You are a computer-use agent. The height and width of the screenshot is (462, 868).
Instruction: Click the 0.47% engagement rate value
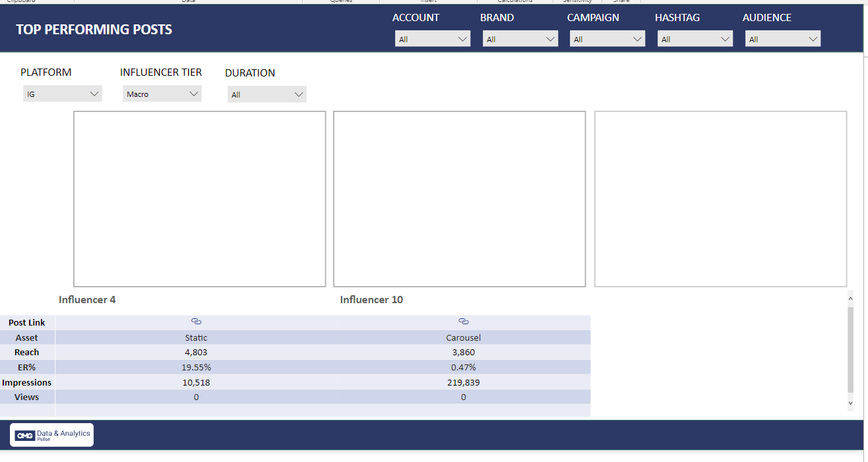click(463, 367)
